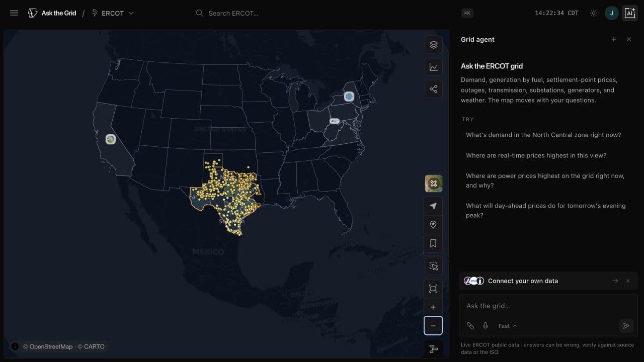Viewport: 644px width, 362px height.
Task: Switch basemap via satellite thumbnail
Action: pos(434,184)
